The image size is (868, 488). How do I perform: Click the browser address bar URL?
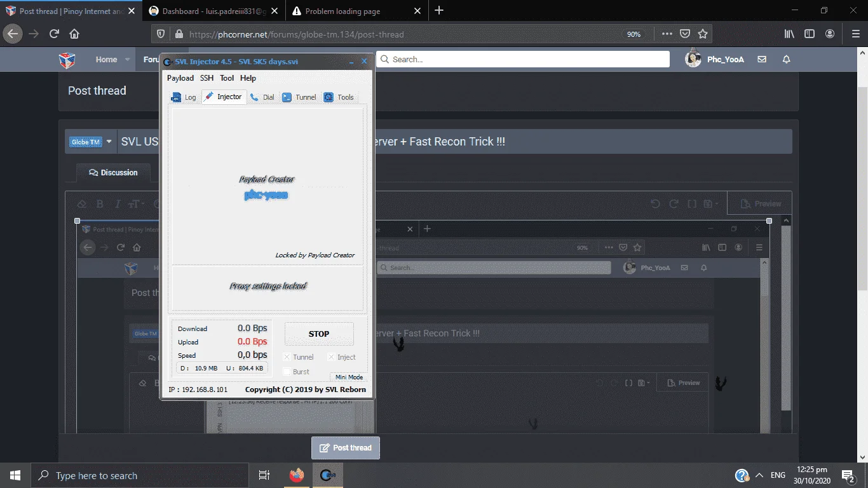pyautogui.click(x=297, y=34)
